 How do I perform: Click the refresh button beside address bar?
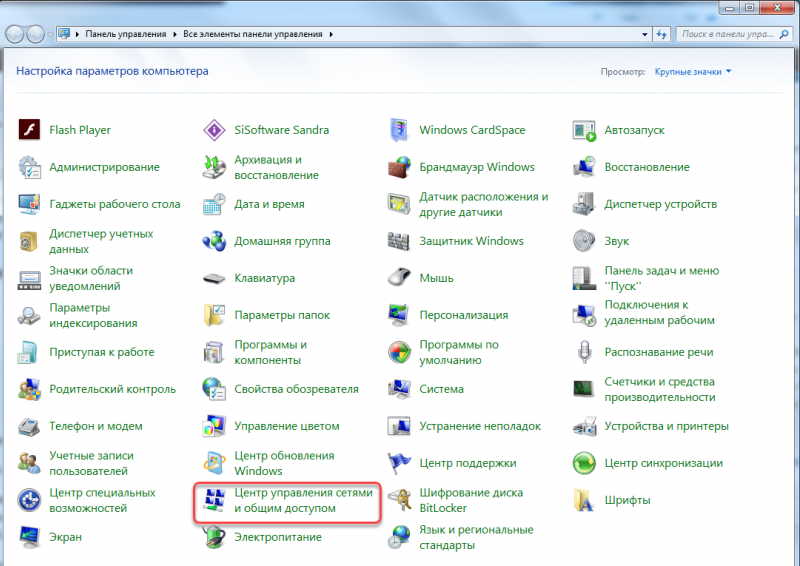662,34
